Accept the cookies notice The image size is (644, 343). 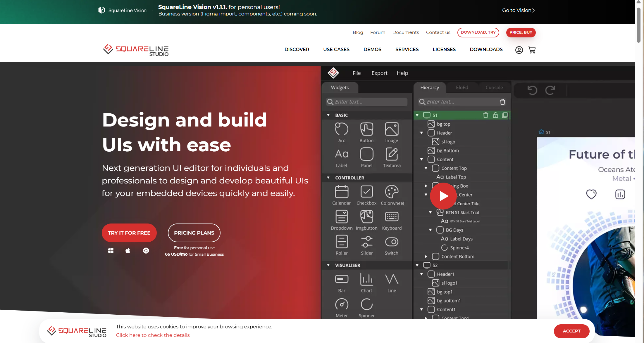pyautogui.click(x=571, y=331)
